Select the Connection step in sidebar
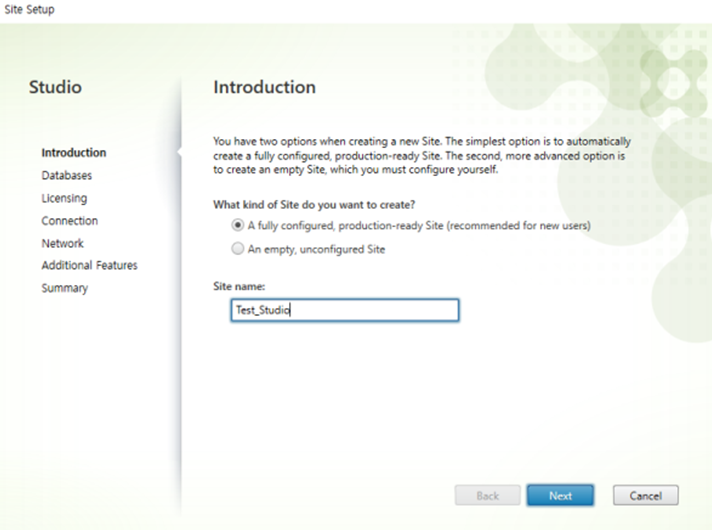 69,221
